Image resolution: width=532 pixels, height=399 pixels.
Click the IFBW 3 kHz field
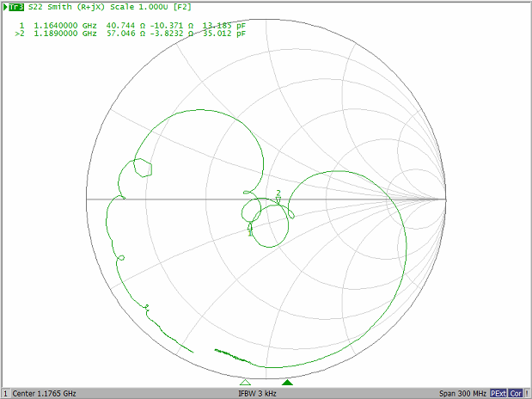259,393
